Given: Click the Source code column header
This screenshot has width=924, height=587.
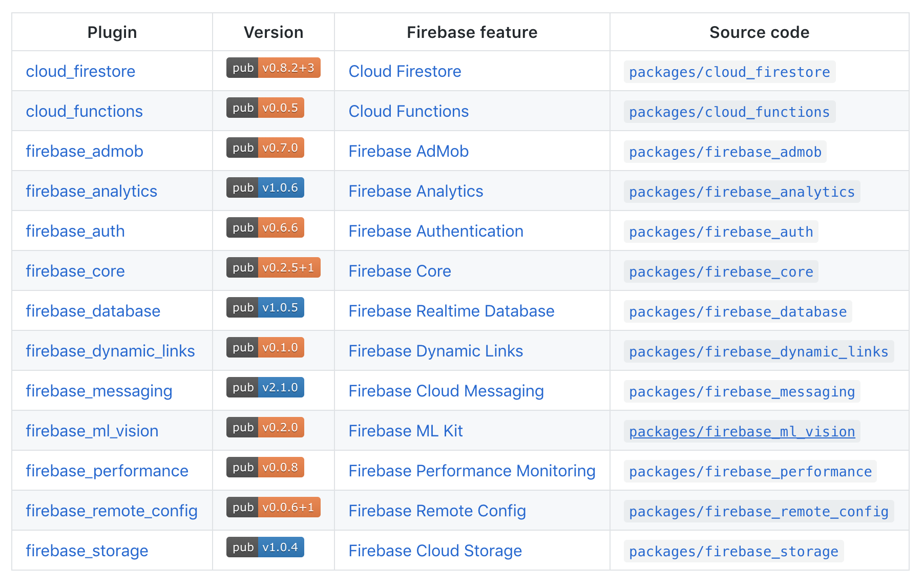Looking at the screenshot, I should [760, 32].
